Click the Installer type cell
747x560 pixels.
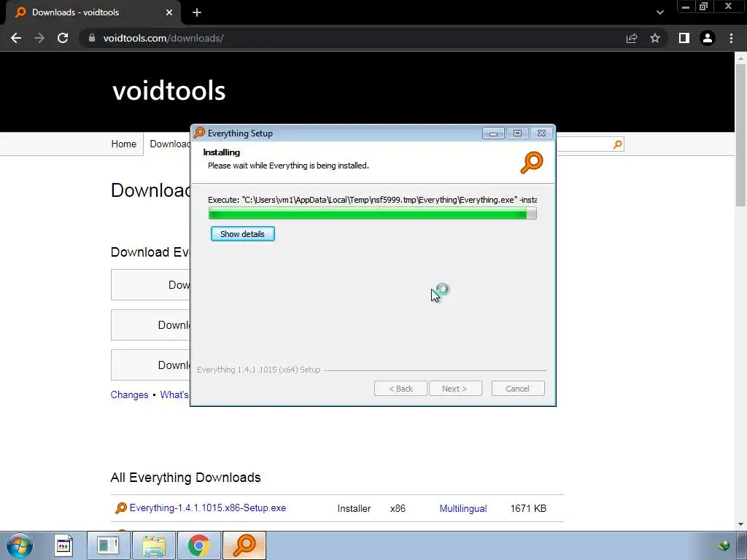(x=354, y=508)
